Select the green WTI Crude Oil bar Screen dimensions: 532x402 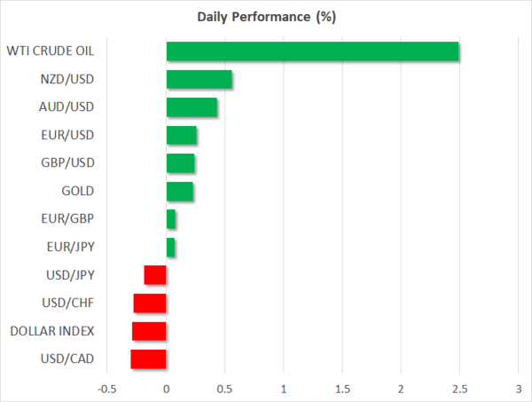pos(312,51)
